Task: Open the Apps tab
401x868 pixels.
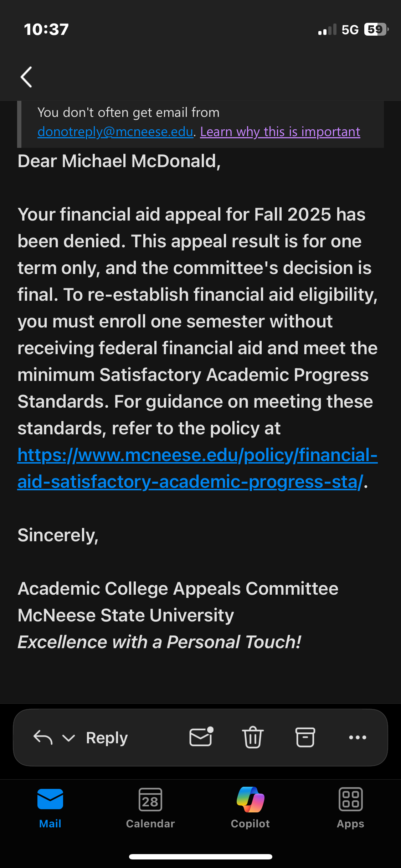Action: coord(350,808)
